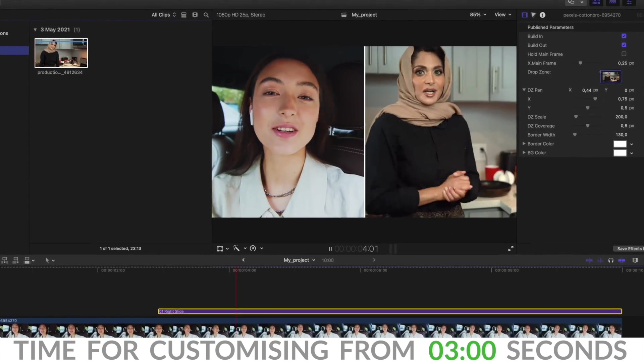Enable Hold Main Frame checkbox

click(x=624, y=54)
